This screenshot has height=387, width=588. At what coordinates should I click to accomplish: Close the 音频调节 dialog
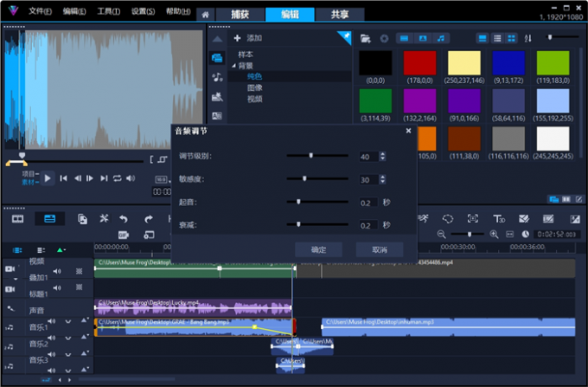(x=408, y=131)
